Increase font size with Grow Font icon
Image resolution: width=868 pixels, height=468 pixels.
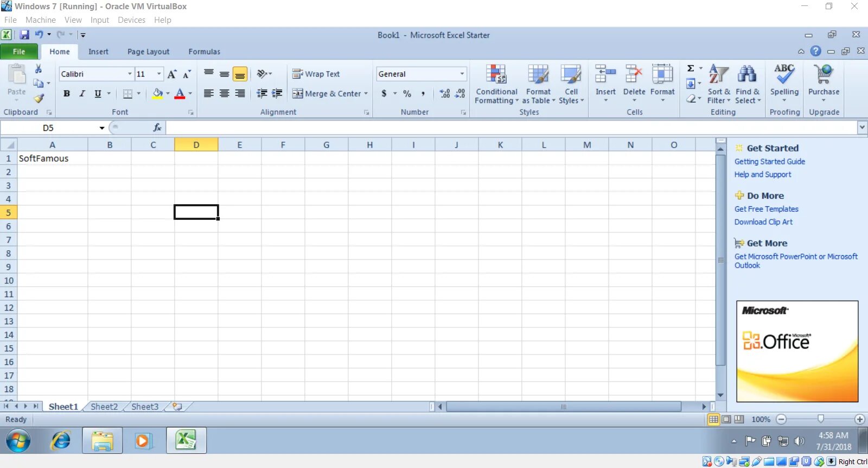coord(172,74)
